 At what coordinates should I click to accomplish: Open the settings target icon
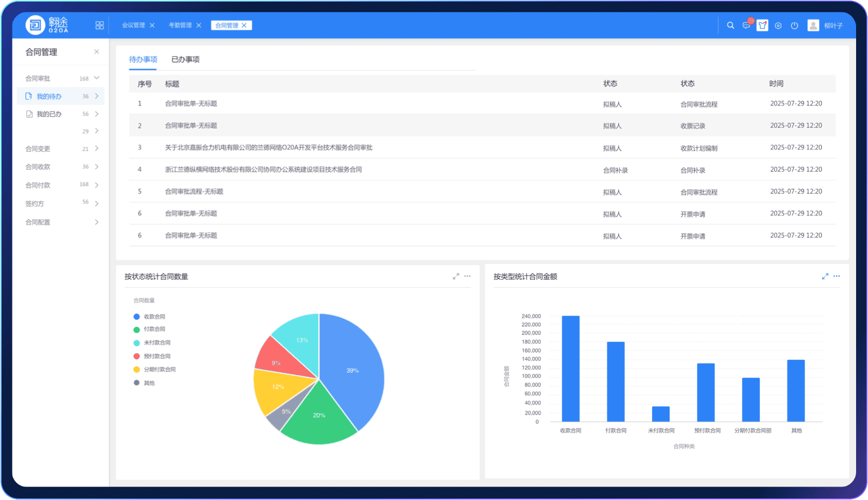click(x=778, y=25)
